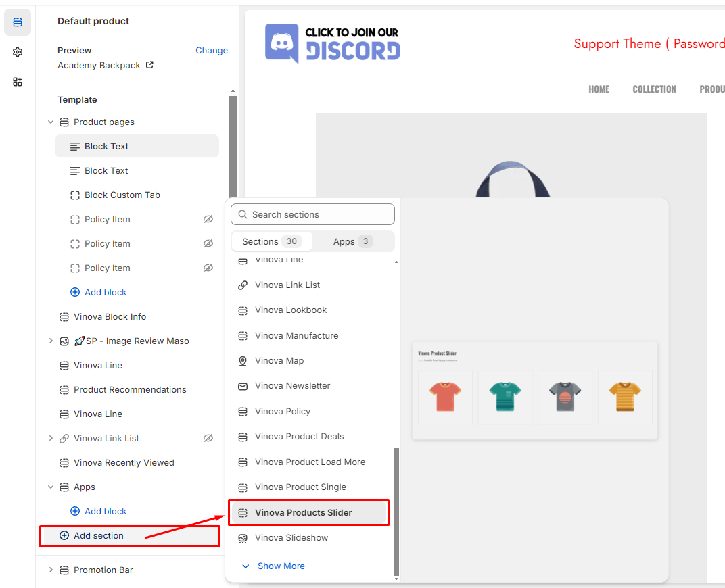Click the plus icon next to Add section

click(x=64, y=535)
